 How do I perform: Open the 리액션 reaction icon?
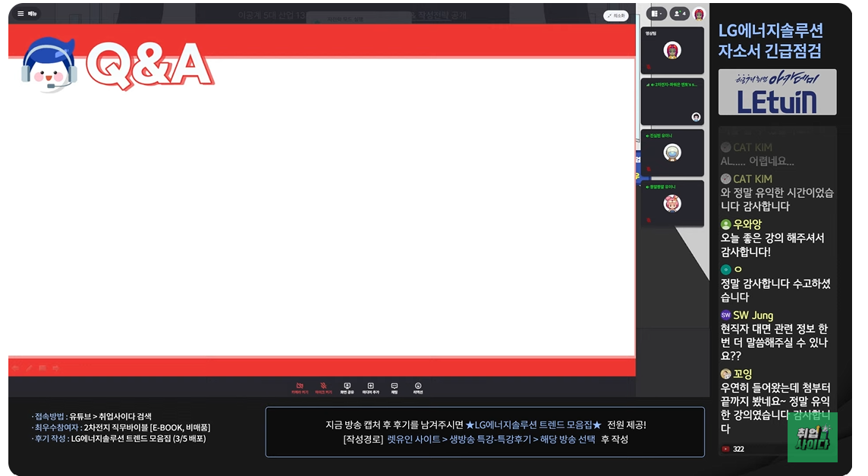418,388
